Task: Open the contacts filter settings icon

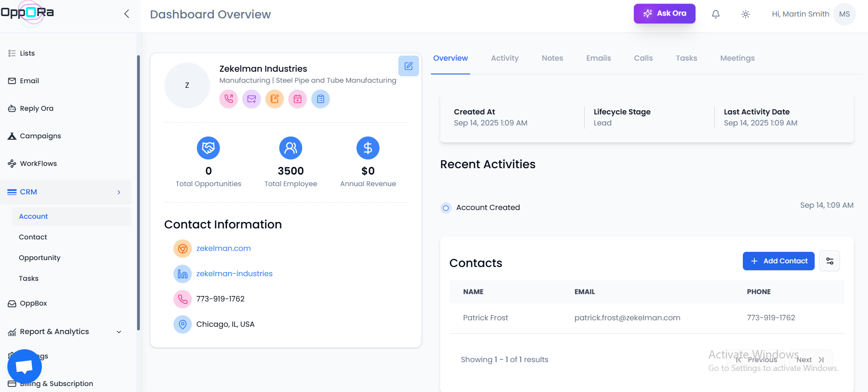Action: click(x=829, y=261)
